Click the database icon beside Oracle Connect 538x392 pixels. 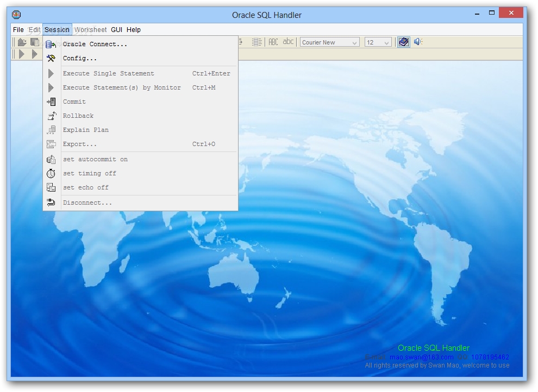click(51, 44)
